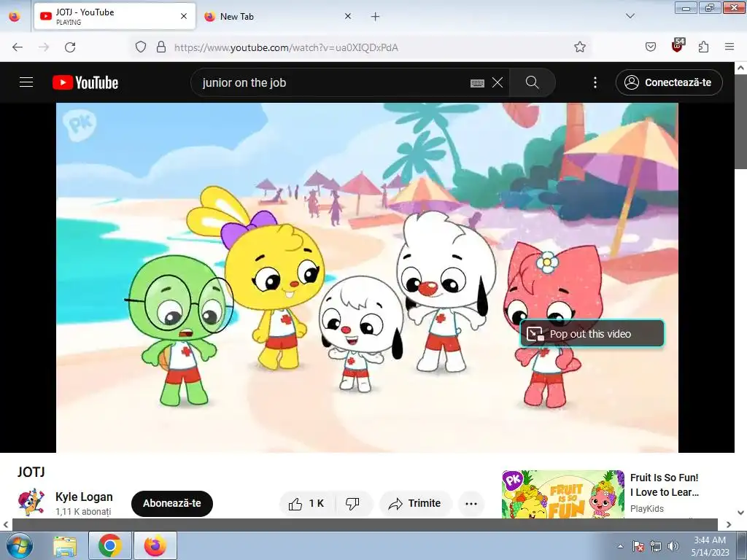Select Firefox on the taskbar
Screen dimensions: 747x560
click(155, 545)
